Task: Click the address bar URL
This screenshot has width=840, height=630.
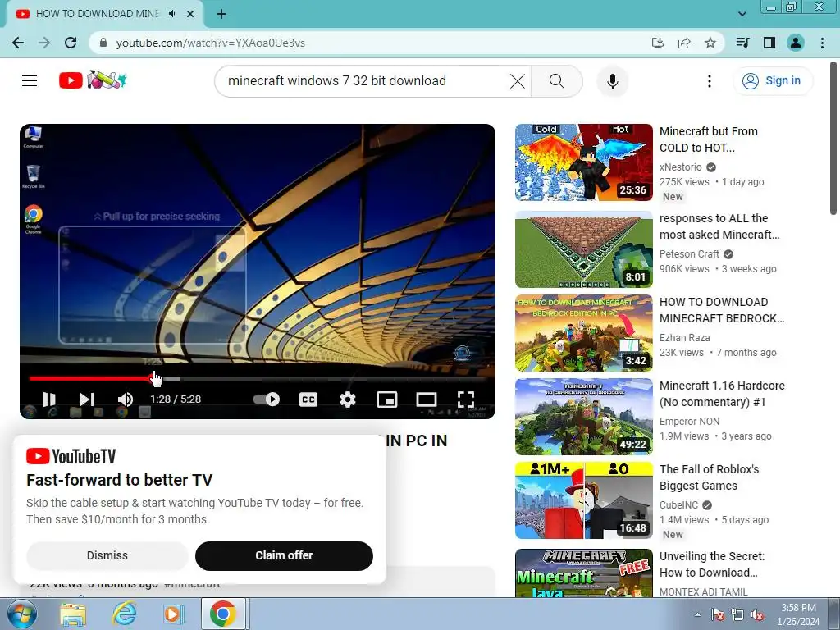Action: click(211, 43)
